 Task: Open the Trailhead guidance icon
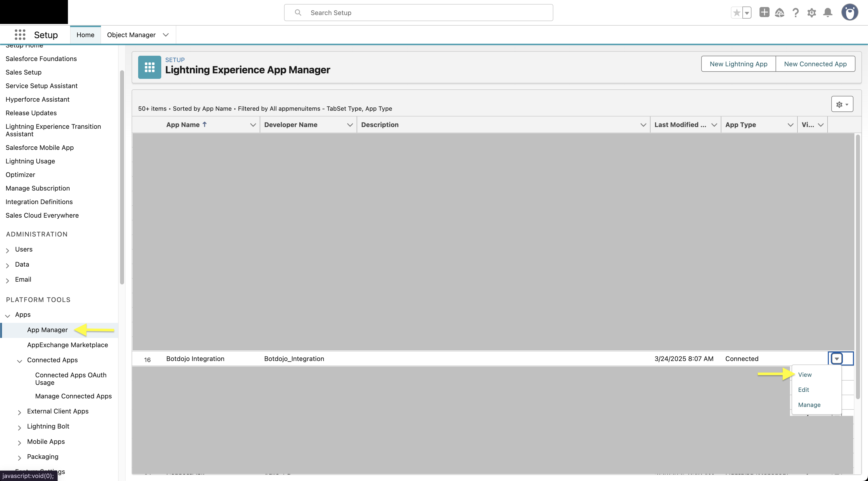pyautogui.click(x=779, y=13)
